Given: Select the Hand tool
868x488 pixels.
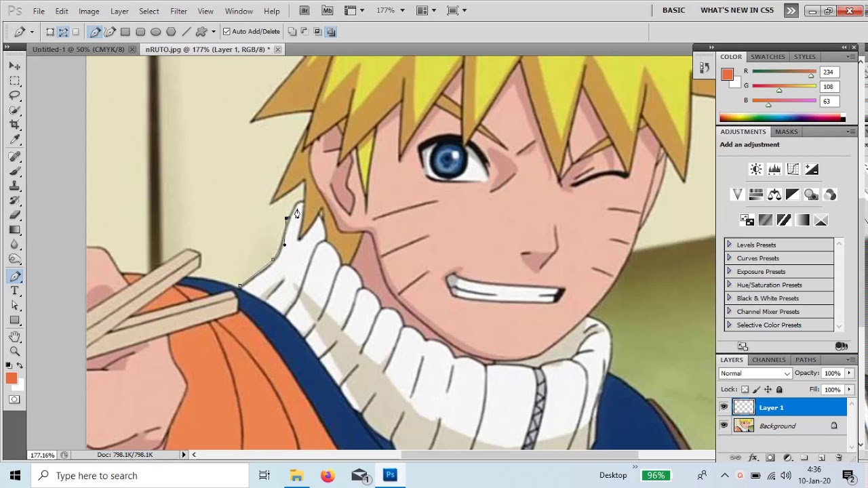Looking at the screenshot, I should coord(14,337).
